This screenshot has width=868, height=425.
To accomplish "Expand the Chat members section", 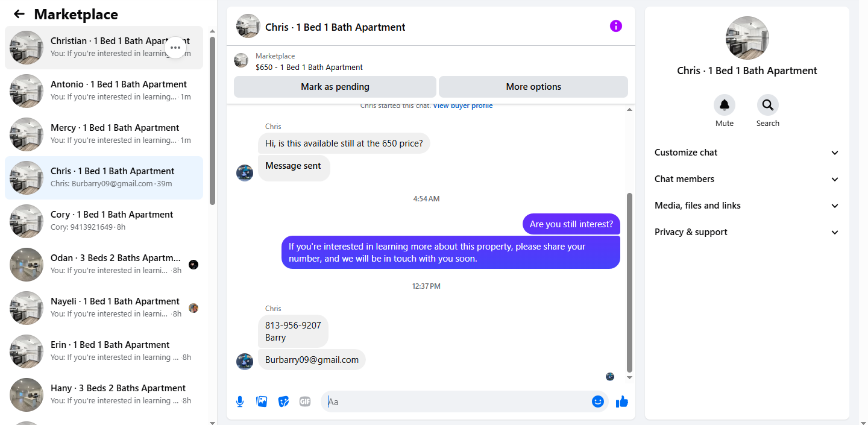I will click(x=747, y=179).
